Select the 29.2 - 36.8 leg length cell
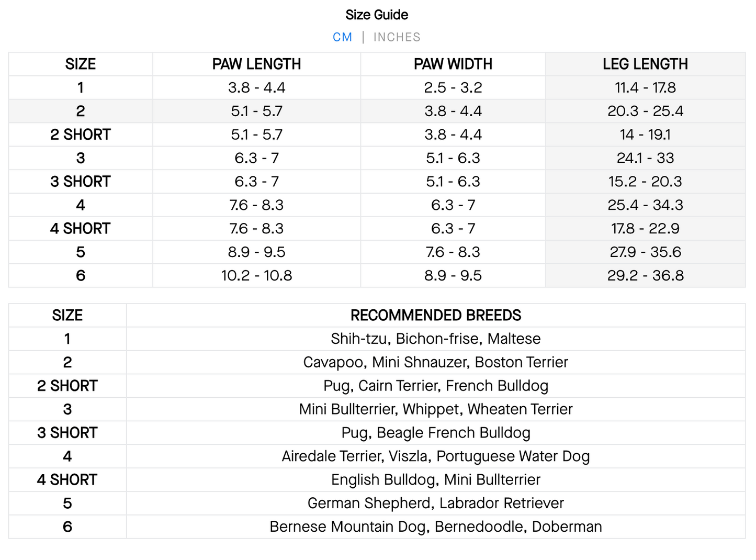This screenshot has width=756, height=560. [x=645, y=276]
